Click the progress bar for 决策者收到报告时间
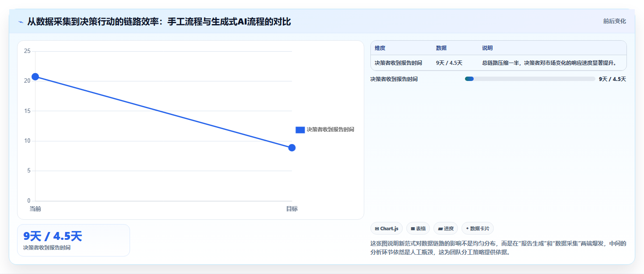Image resolution: width=644 pixels, height=274 pixels. click(x=530, y=79)
